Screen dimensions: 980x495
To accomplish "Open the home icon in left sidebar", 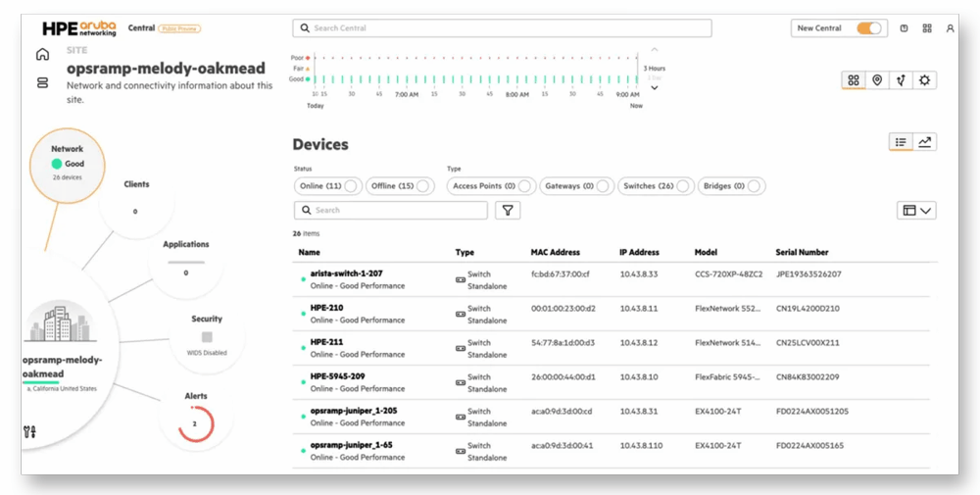I will click(x=42, y=54).
